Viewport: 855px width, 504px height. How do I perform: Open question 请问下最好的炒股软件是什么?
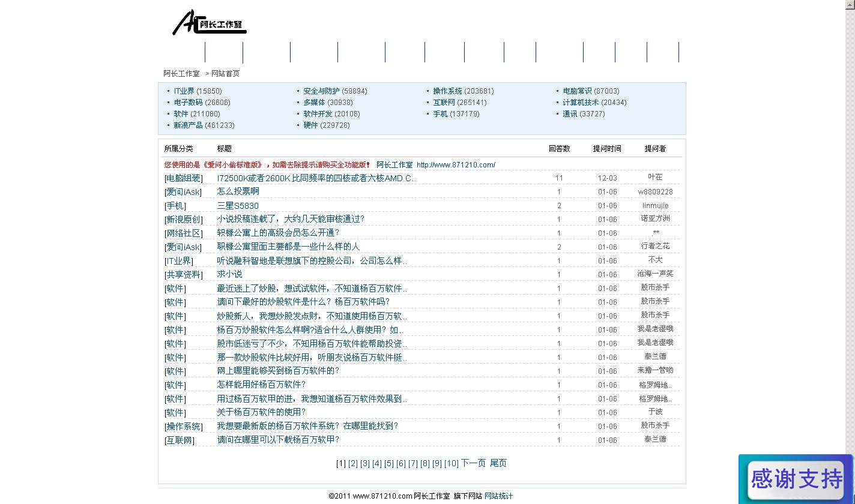(303, 302)
